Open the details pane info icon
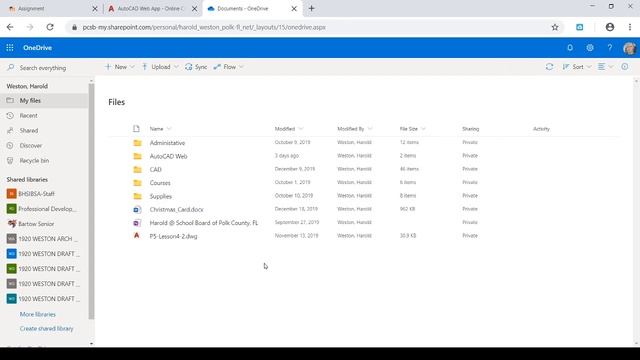This screenshot has height=360, width=640. (625, 67)
